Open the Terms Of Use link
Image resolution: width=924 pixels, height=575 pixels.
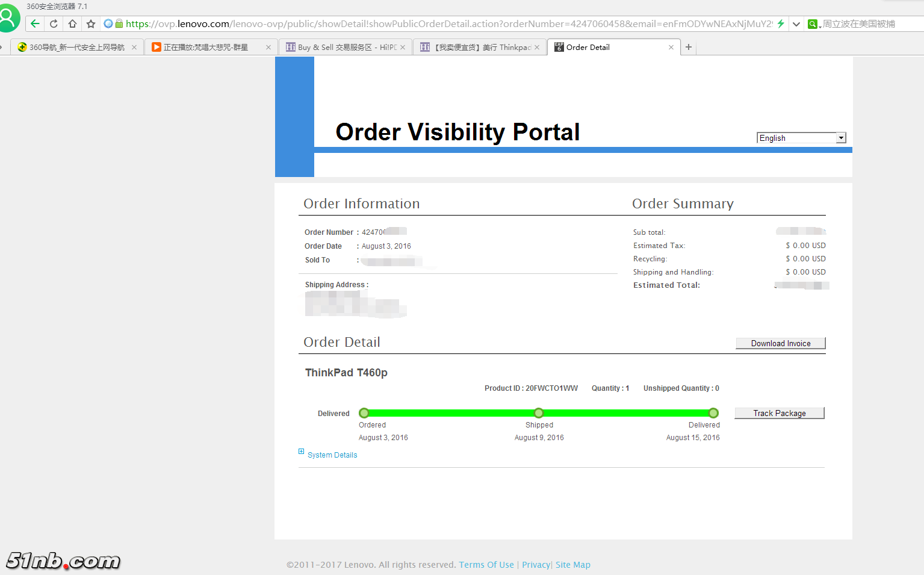pyautogui.click(x=486, y=565)
